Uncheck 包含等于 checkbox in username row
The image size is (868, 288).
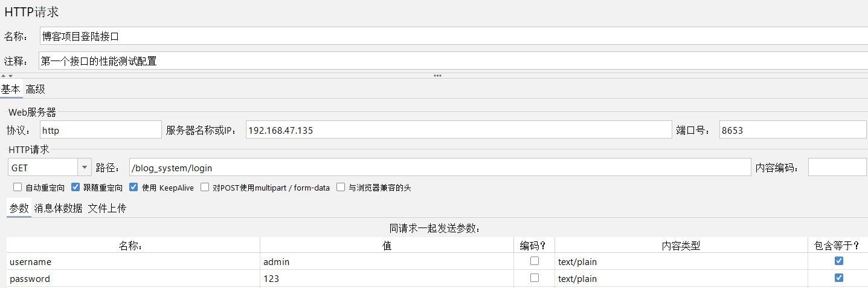coord(838,261)
